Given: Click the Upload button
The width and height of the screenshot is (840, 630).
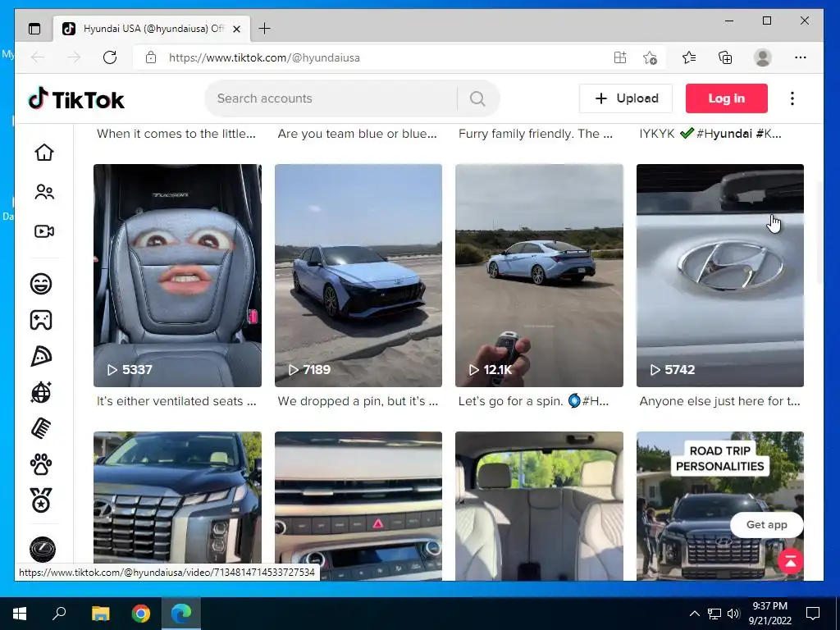Looking at the screenshot, I should point(626,98).
